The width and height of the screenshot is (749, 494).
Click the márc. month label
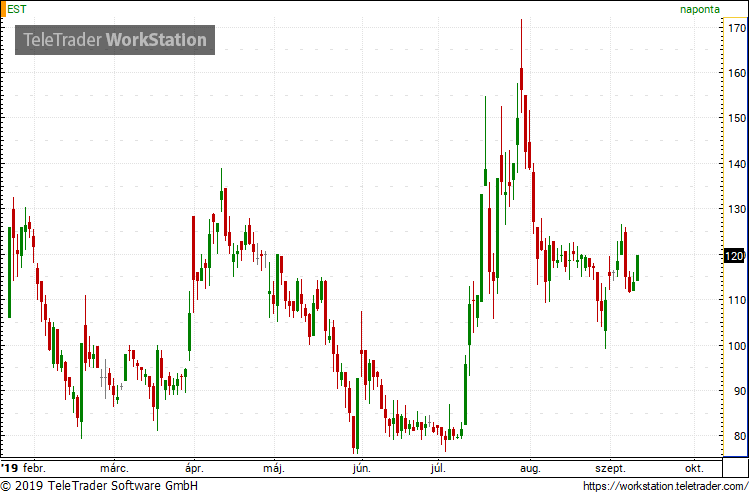(114, 468)
